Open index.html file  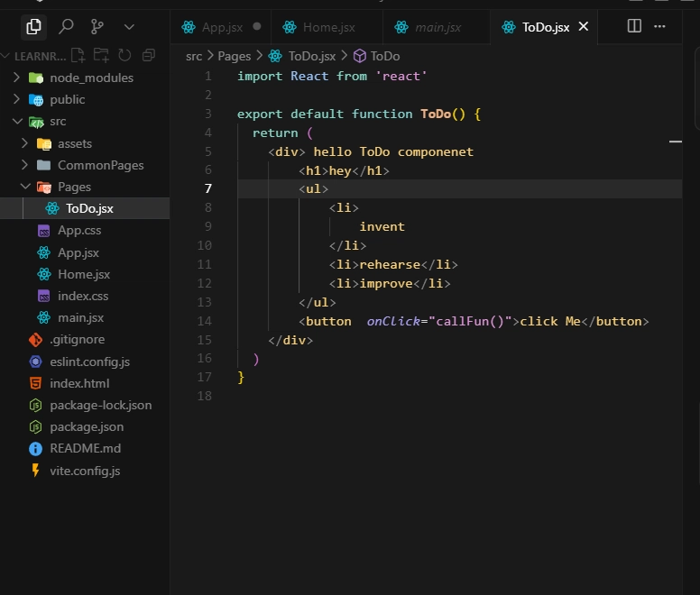click(85, 383)
